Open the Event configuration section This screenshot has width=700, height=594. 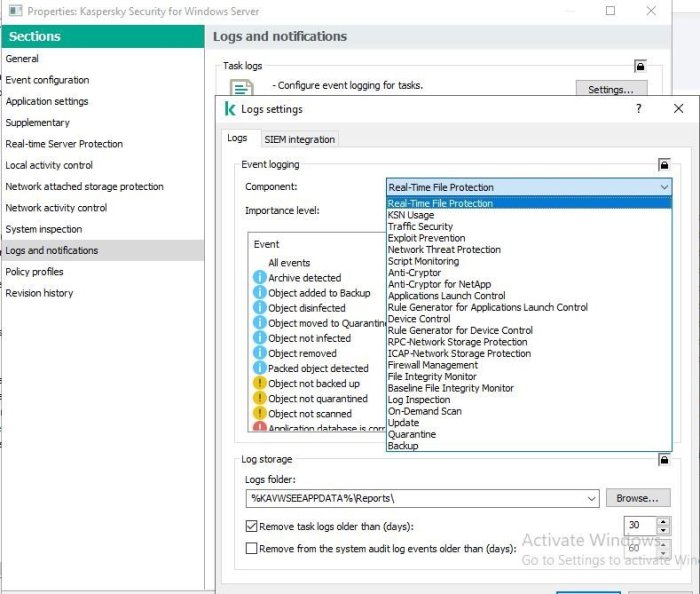pos(103,80)
